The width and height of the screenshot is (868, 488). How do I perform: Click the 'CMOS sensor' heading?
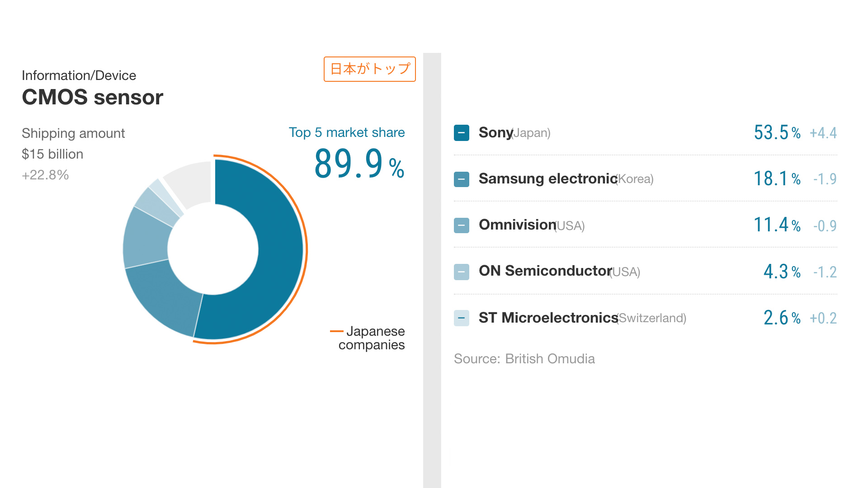click(92, 97)
